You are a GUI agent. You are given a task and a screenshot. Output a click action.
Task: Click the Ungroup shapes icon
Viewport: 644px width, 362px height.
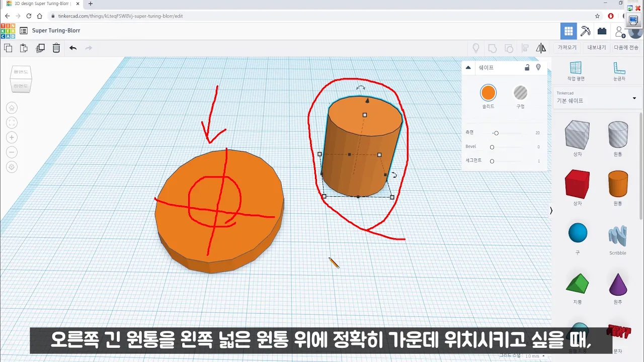[x=509, y=48]
